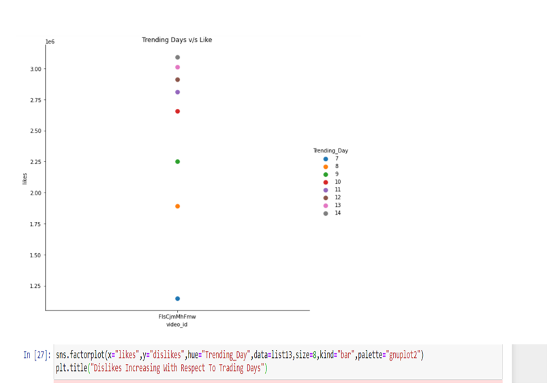
Task: Click the purple data point in the plot
Action: point(178,92)
